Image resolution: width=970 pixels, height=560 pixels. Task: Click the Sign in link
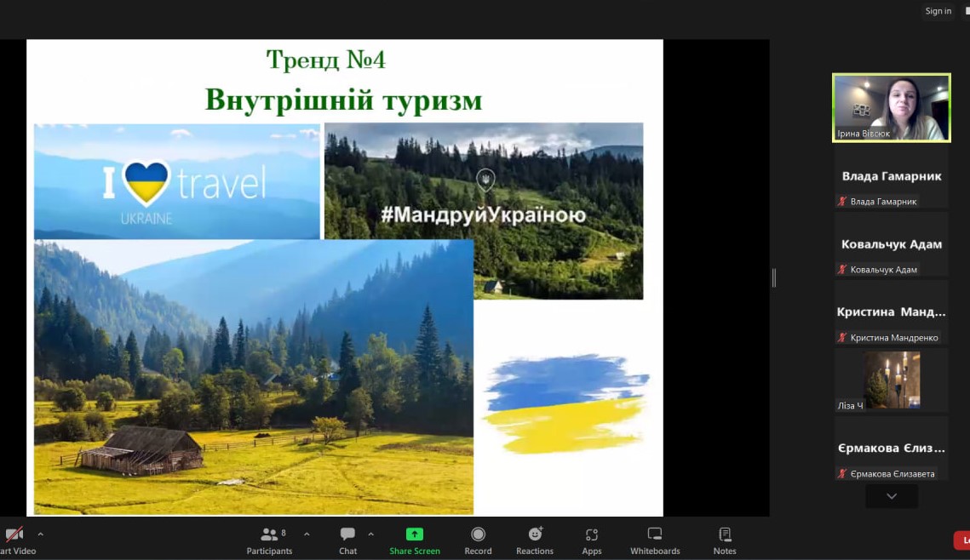(x=938, y=11)
